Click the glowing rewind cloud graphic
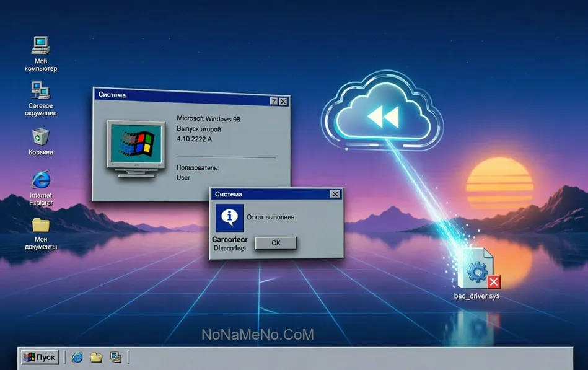The height and width of the screenshot is (370, 588). coord(382,111)
